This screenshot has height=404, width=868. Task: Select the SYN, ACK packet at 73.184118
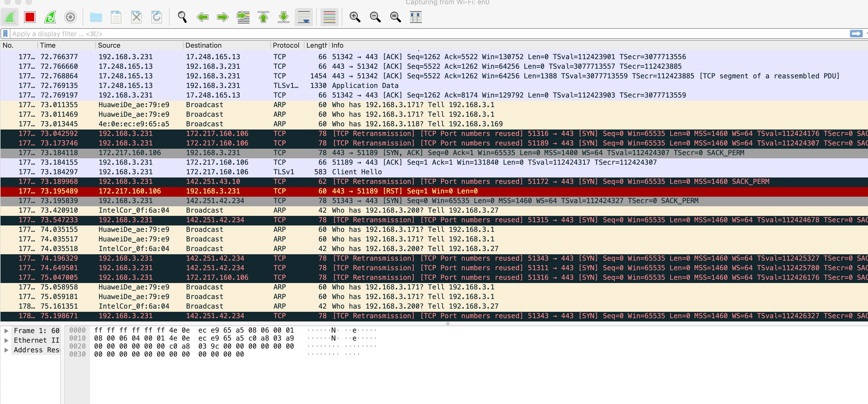click(434, 153)
